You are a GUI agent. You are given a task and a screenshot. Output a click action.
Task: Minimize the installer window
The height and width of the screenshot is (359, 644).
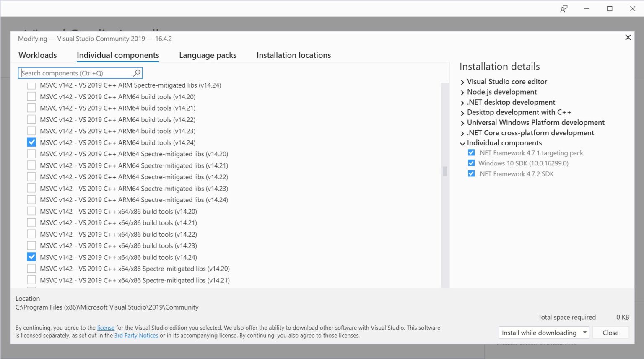587,9
